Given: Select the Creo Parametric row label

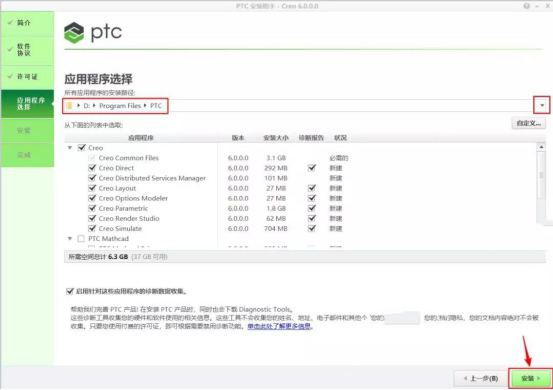Looking at the screenshot, I should pos(123,208).
